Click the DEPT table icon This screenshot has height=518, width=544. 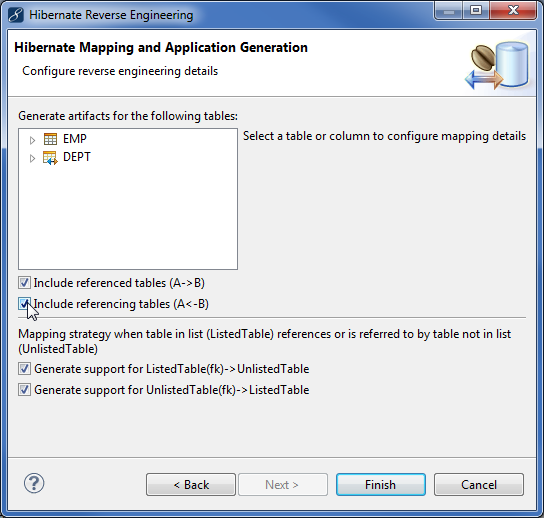coord(50,158)
